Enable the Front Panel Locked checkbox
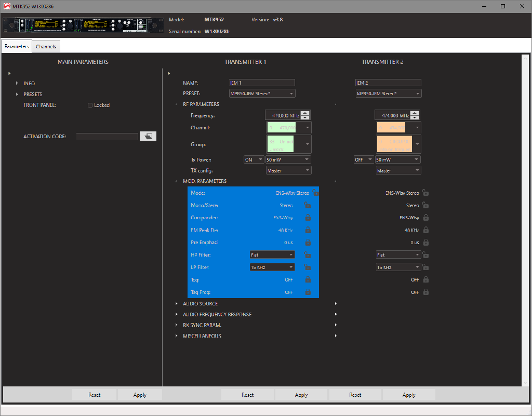This screenshot has width=532, height=416. pos(90,105)
